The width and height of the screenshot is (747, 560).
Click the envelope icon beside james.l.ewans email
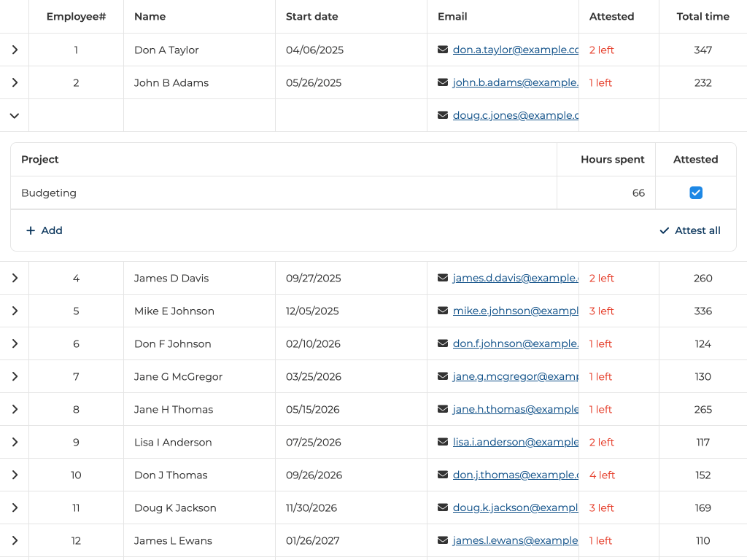pyautogui.click(x=443, y=540)
